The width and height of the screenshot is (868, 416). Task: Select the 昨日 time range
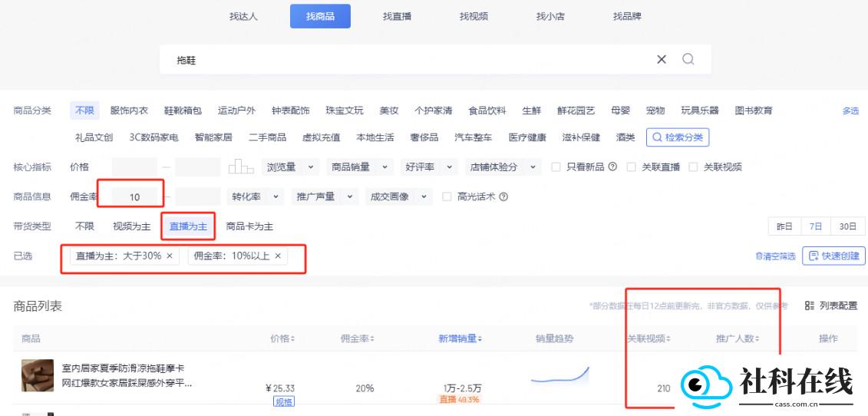click(784, 226)
